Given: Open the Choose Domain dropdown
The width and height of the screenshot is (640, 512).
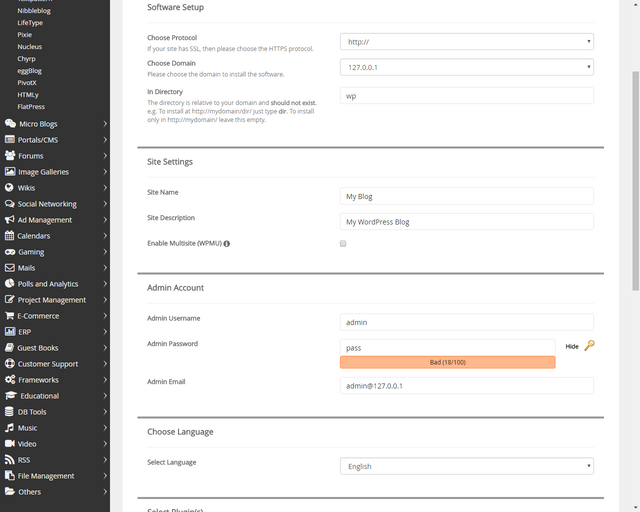Looking at the screenshot, I should point(467,67).
